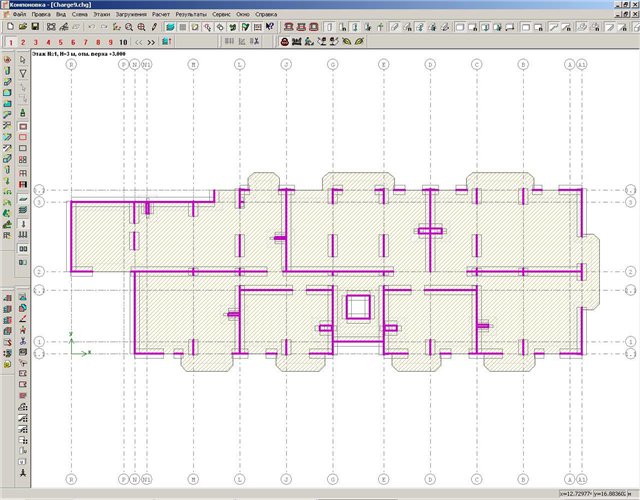Open the Справка menu

[266, 16]
